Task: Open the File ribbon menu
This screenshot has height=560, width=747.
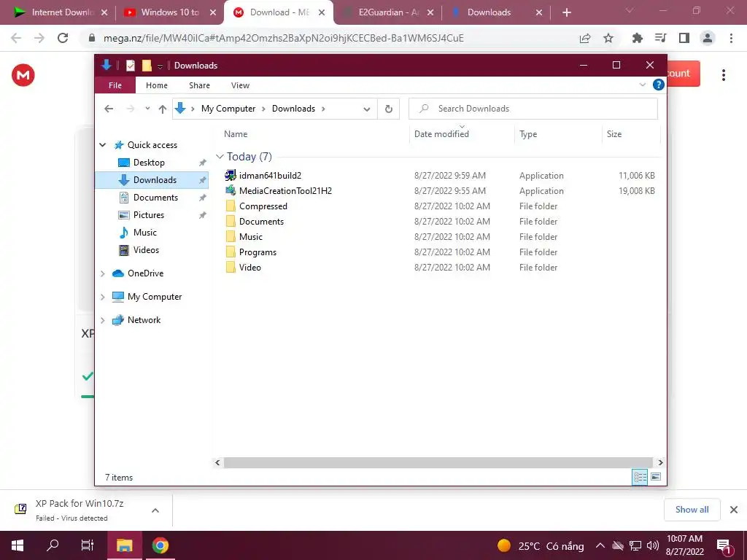Action: click(x=115, y=85)
